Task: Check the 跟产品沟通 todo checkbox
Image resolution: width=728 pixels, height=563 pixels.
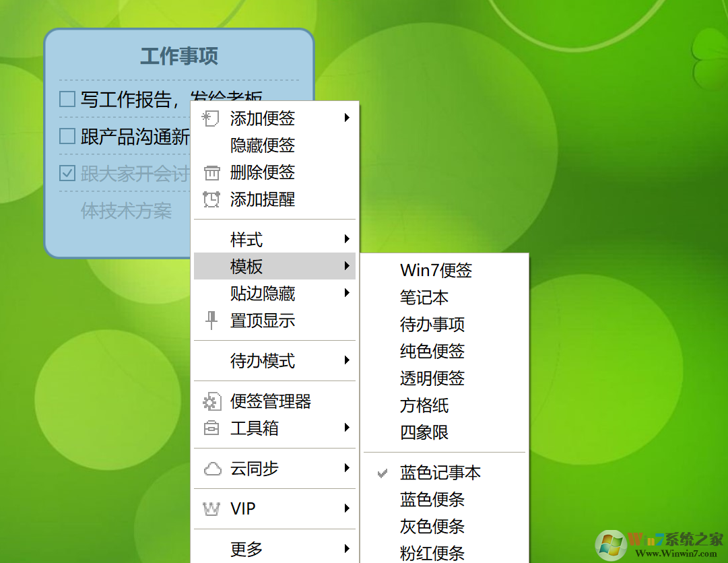Action: 67,135
